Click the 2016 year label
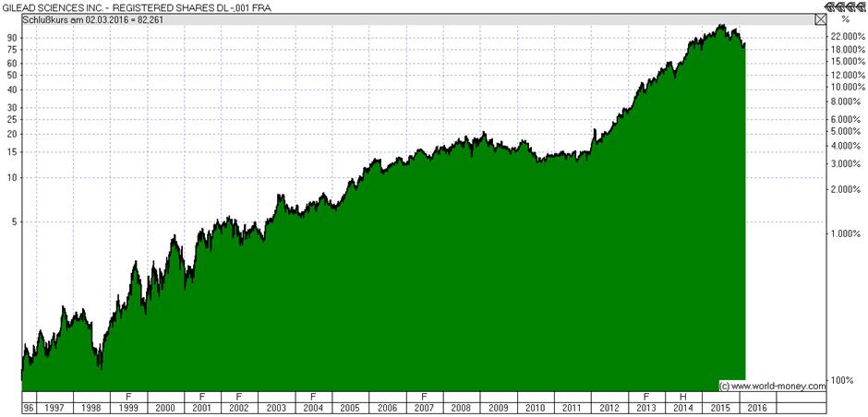The height and width of the screenshot is (417, 868). click(757, 408)
